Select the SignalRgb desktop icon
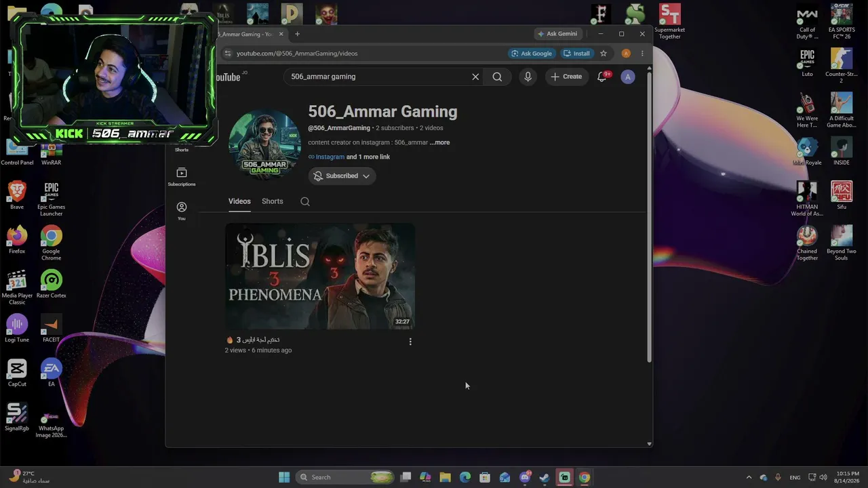This screenshot has width=868, height=488. coord(17,417)
